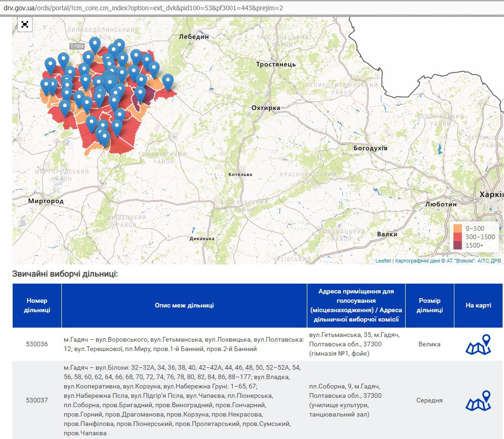The height and width of the screenshot is (439, 504).
Task: Click the browser URL address field
Action: (x=252, y=8)
